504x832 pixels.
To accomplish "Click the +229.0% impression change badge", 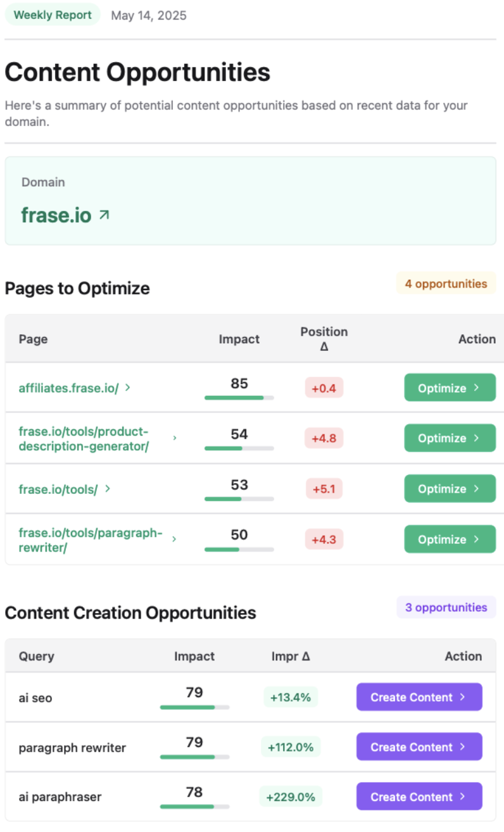I will [x=291, y=797].
